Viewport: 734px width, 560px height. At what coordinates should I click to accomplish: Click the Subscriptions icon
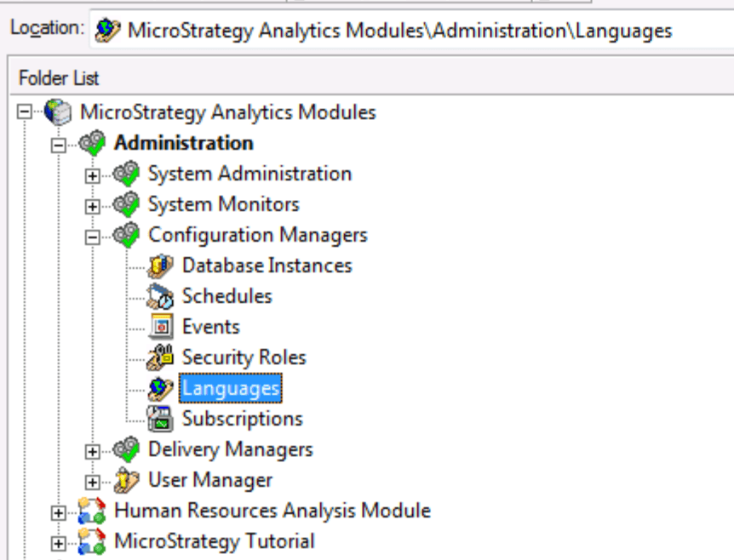(x=160, y=420)
